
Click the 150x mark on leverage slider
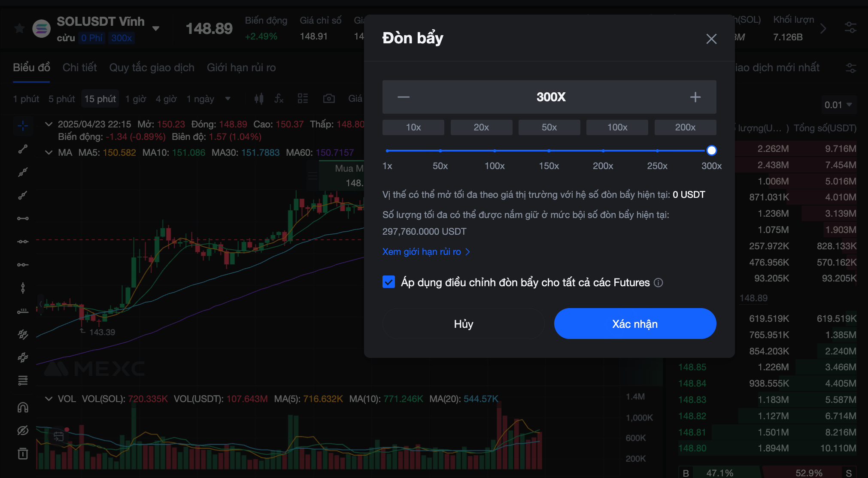549,151
